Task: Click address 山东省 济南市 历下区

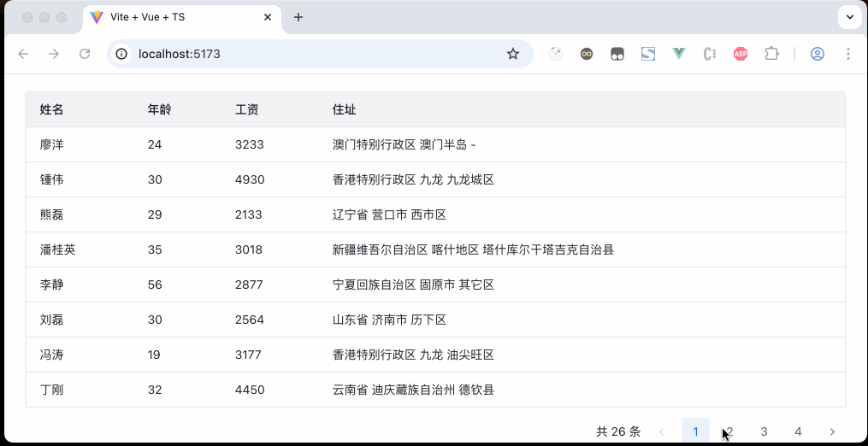Action: pos(389,320)
